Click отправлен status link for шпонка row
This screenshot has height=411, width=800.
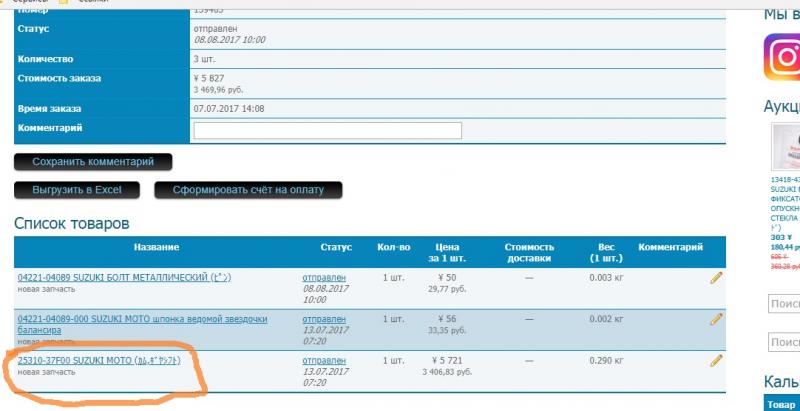point(324,319)
